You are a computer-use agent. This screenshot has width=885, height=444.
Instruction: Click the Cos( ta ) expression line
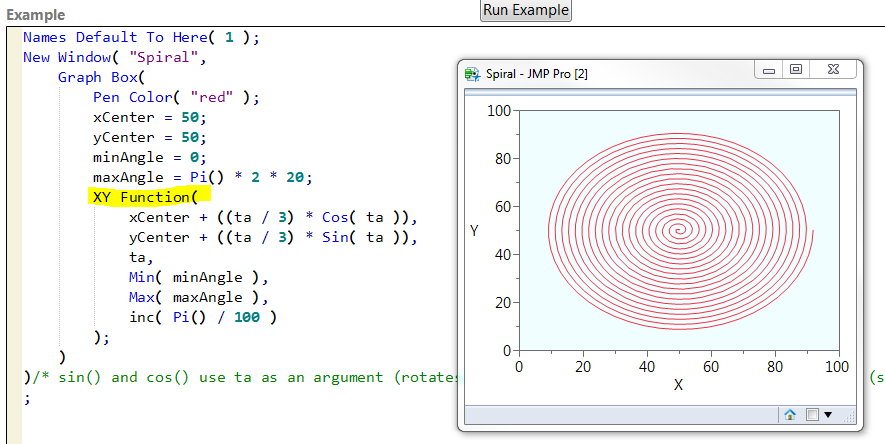click(x=273, y=217)
